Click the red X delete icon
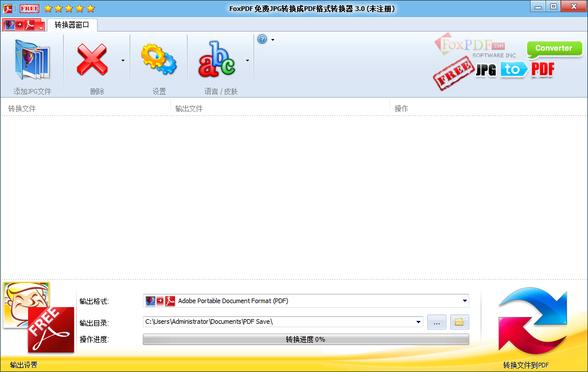Screen dimensions: 588x372 (92, 60)
